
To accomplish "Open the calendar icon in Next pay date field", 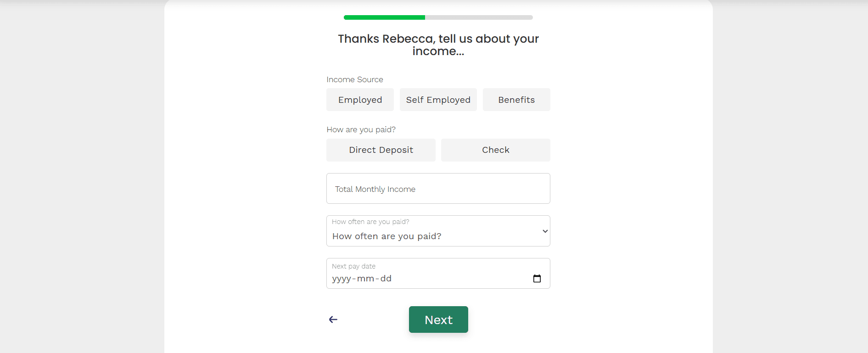I will [537, 278].
